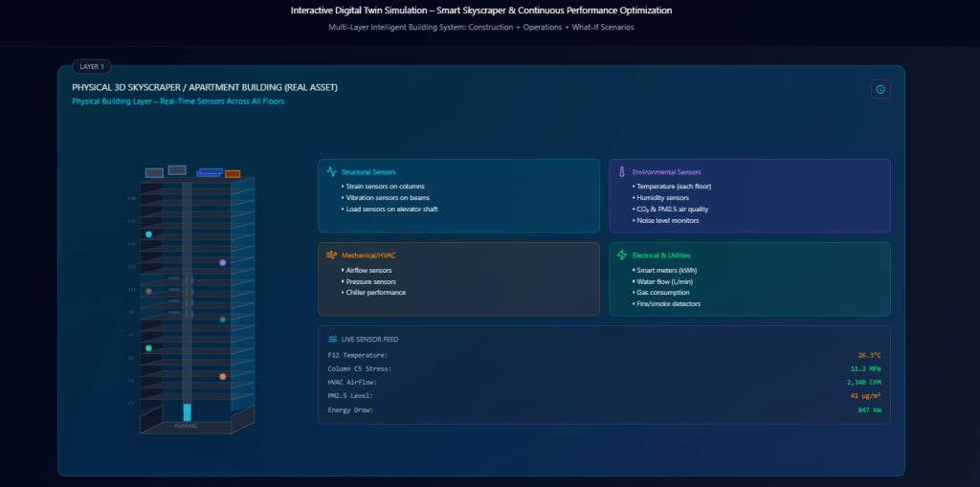Open the Structural Sensors card heading
Image resolution: width=980 pixels, height=487 pixels.
tap(368, 172)
